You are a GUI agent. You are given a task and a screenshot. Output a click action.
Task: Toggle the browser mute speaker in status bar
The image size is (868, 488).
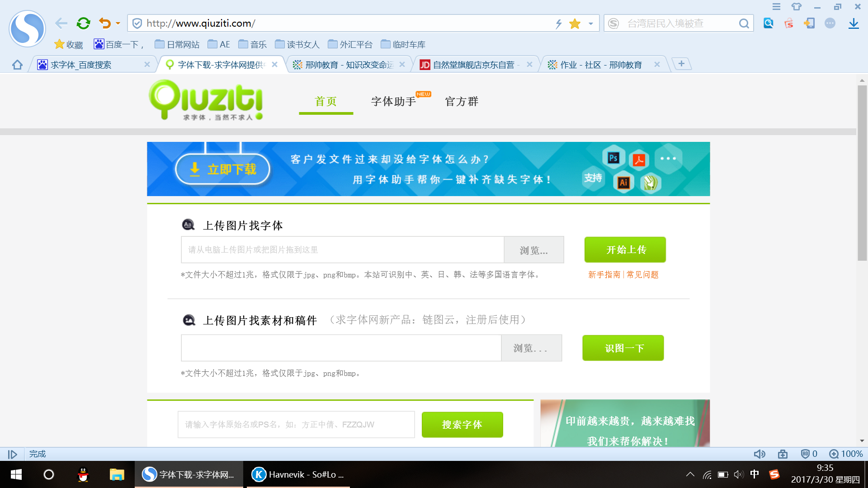759,454
